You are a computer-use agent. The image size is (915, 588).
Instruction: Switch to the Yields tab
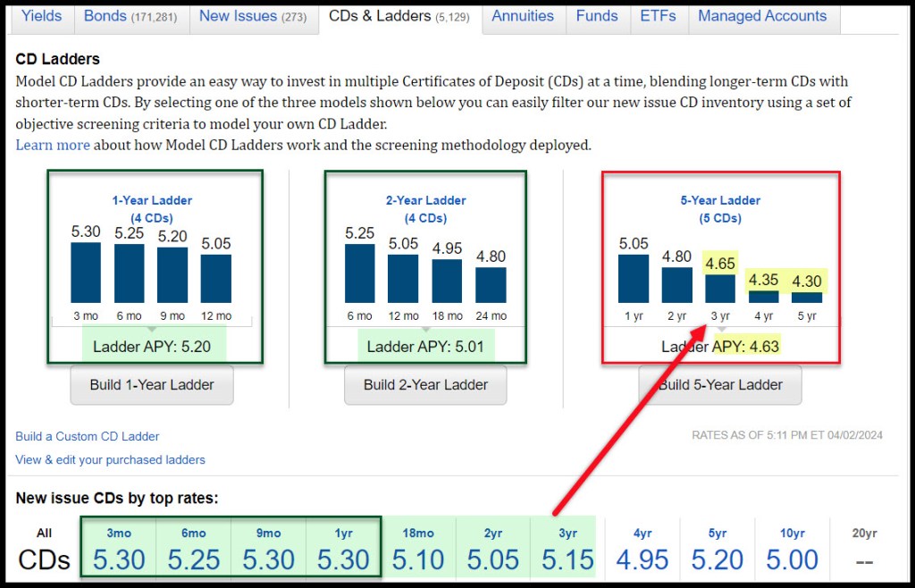pyautogui.click(x=41, y=16)
